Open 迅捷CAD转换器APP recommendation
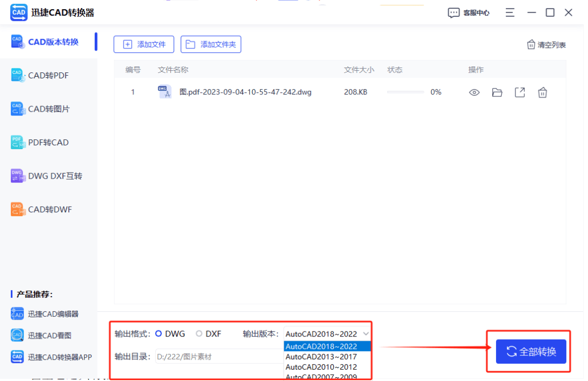Screen dimensions: 588x381 (51, 357)
